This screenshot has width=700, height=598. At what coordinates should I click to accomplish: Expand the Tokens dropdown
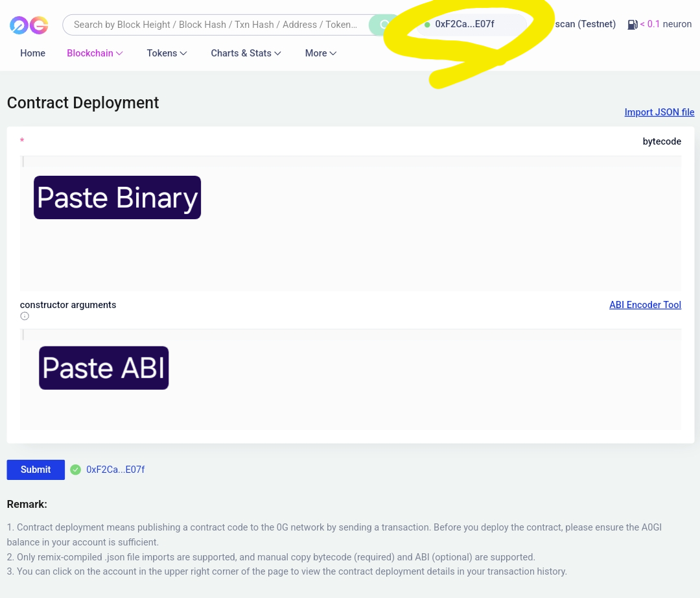click(167, 53)
